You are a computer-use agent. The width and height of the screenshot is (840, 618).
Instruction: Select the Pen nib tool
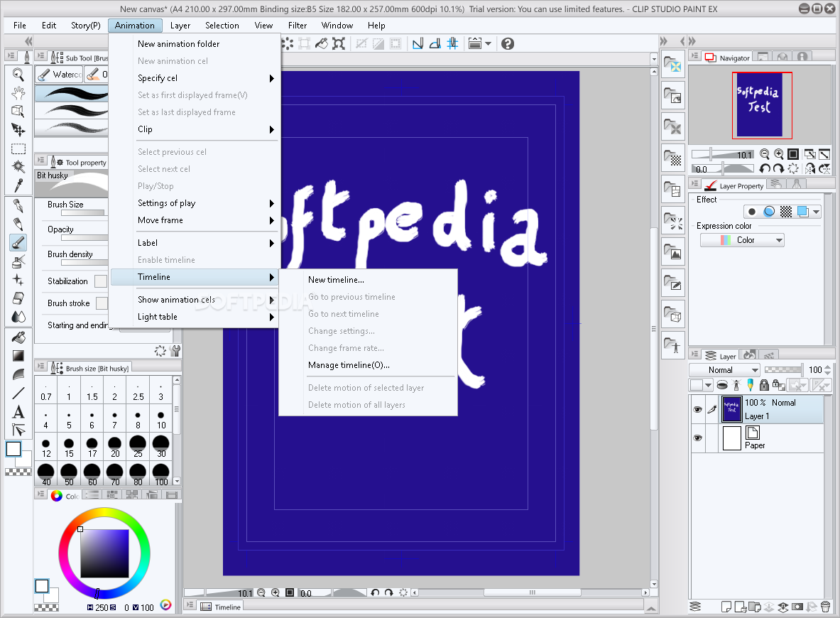coord(18,207)
